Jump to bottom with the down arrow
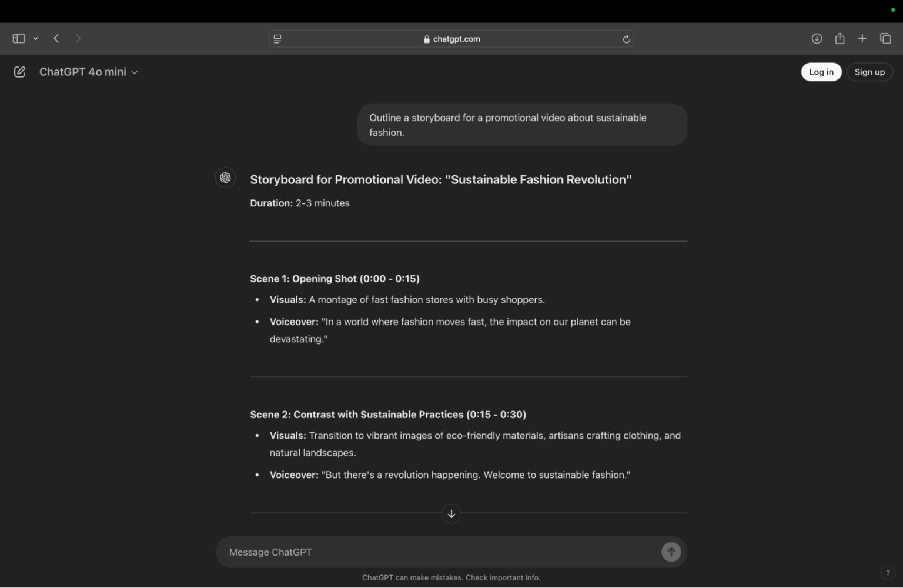903x588 pixels. click(451, 513)
